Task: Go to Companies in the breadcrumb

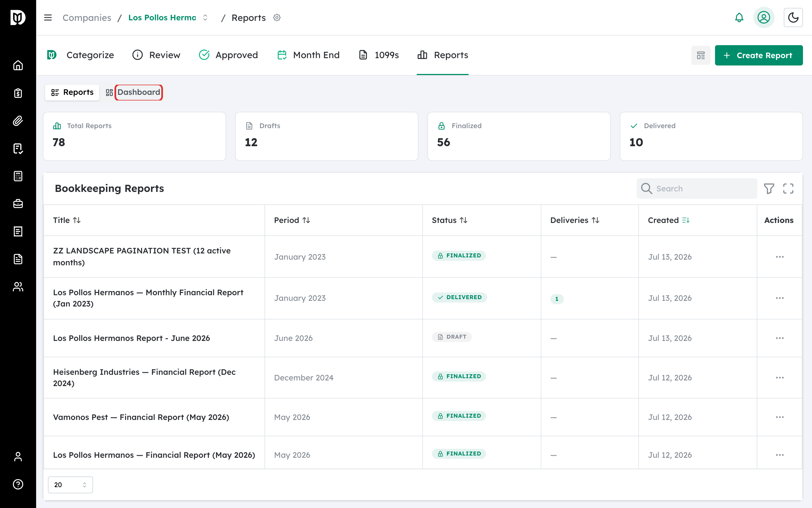Action: (x=87, y=17)
